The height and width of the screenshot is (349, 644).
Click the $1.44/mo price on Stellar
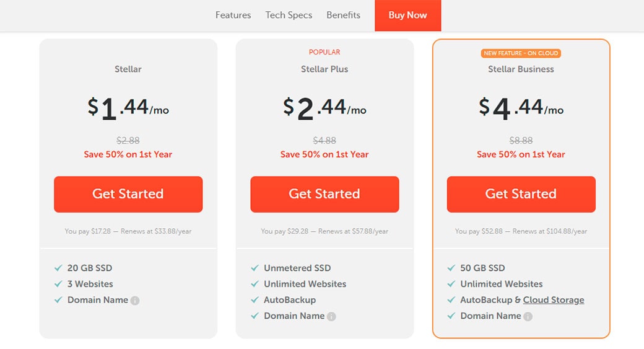click(x=128, y=108)
